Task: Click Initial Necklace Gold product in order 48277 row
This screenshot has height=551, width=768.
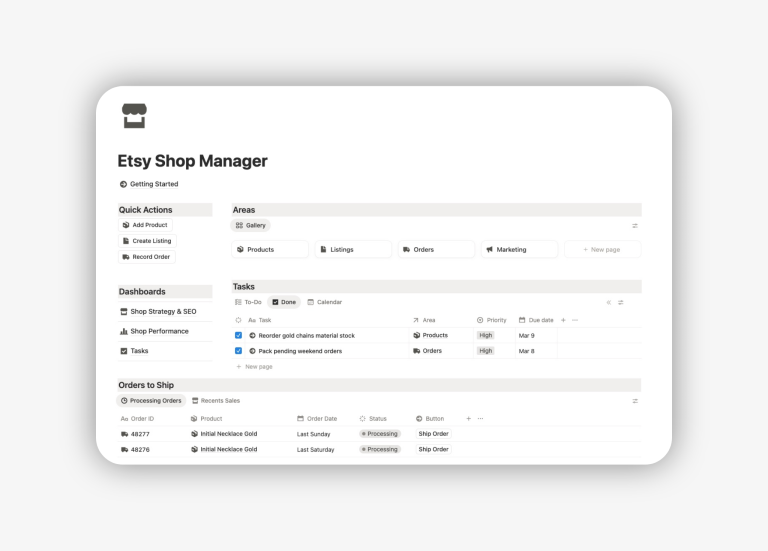Action: (224, 434)
